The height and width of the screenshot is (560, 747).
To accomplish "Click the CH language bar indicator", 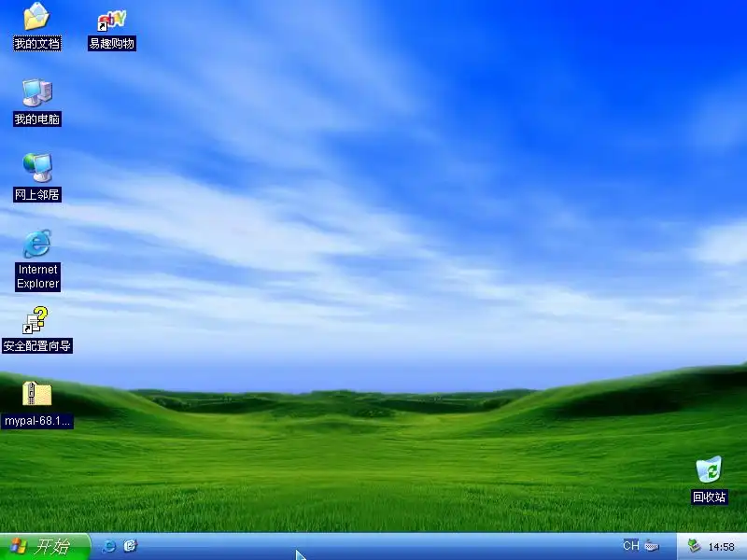I will pos(631,546).
